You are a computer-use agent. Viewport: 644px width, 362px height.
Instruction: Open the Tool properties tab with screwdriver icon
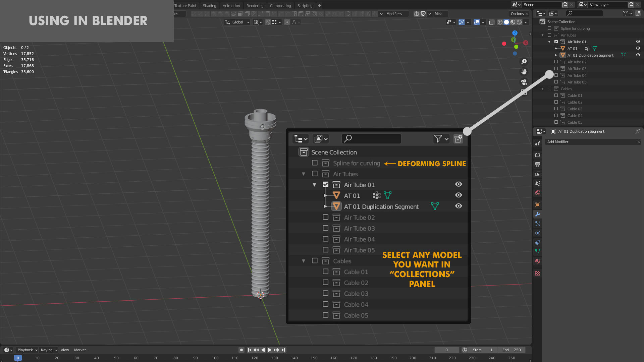point(538,143)
